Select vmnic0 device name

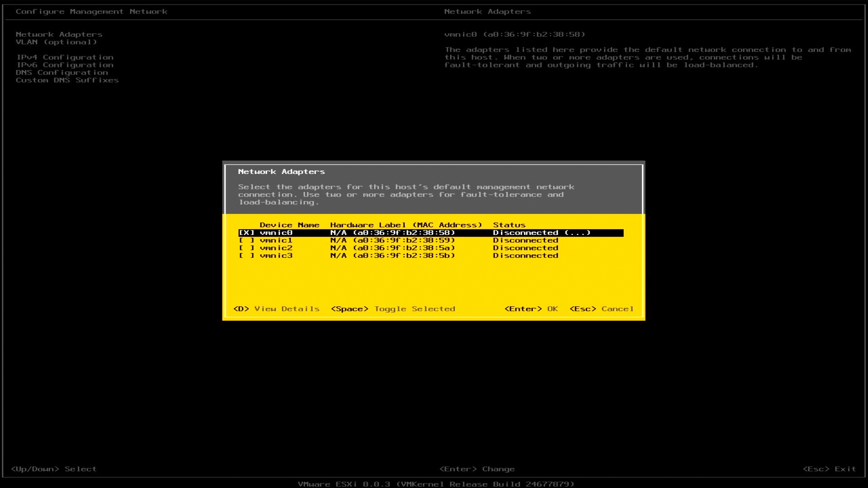276,233
